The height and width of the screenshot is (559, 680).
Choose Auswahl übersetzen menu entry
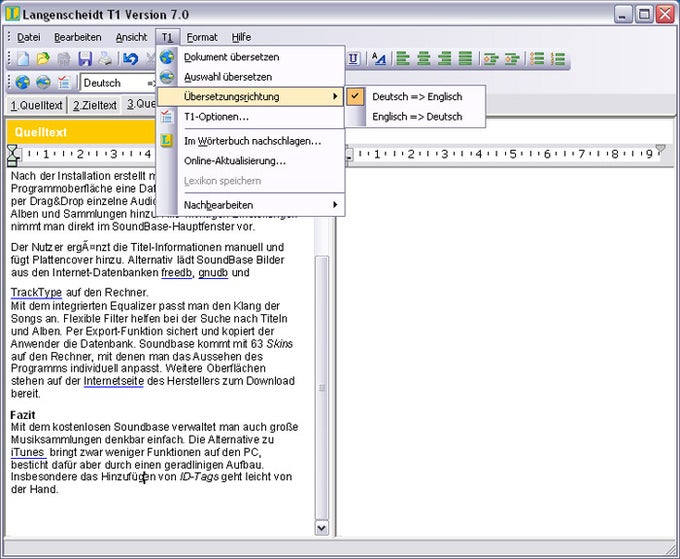[x=251, y=77]
